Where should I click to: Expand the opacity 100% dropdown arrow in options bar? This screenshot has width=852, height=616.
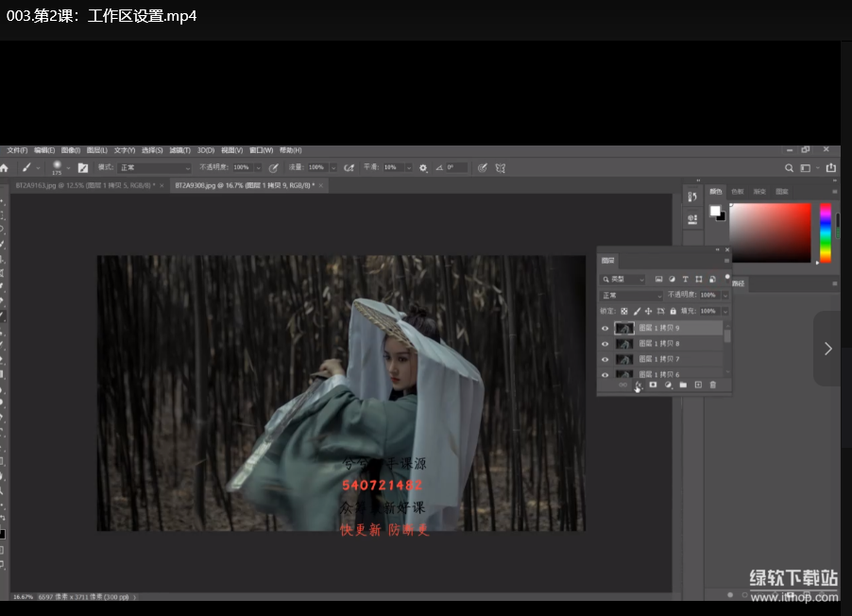point(258,168)
